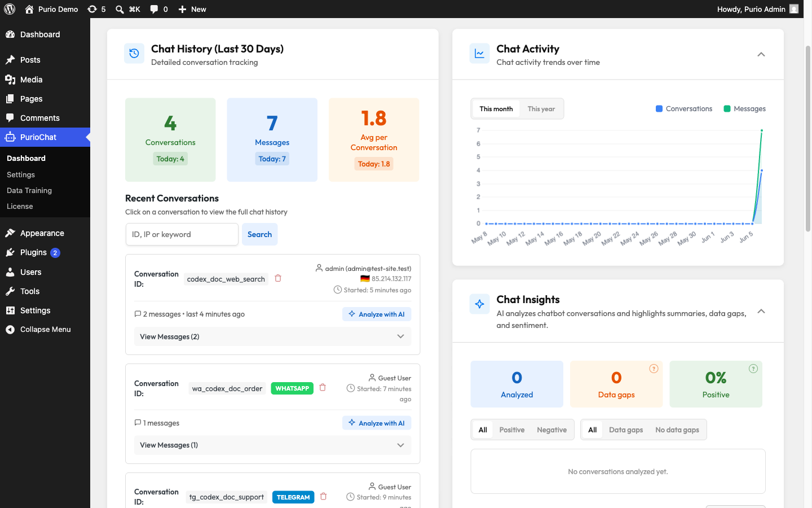Click the Dashboard gauge icon in sidebar
This screenshot has width=812, height=508.
click(10, 34)
